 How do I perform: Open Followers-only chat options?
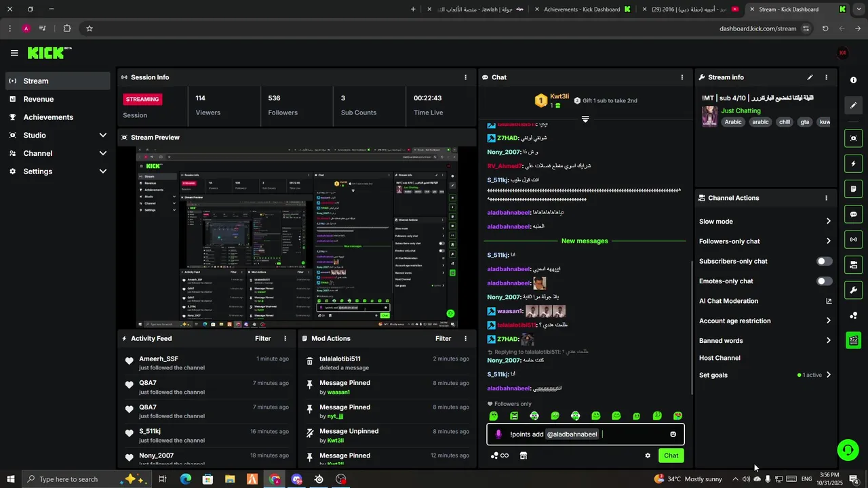tap(765, 241)
